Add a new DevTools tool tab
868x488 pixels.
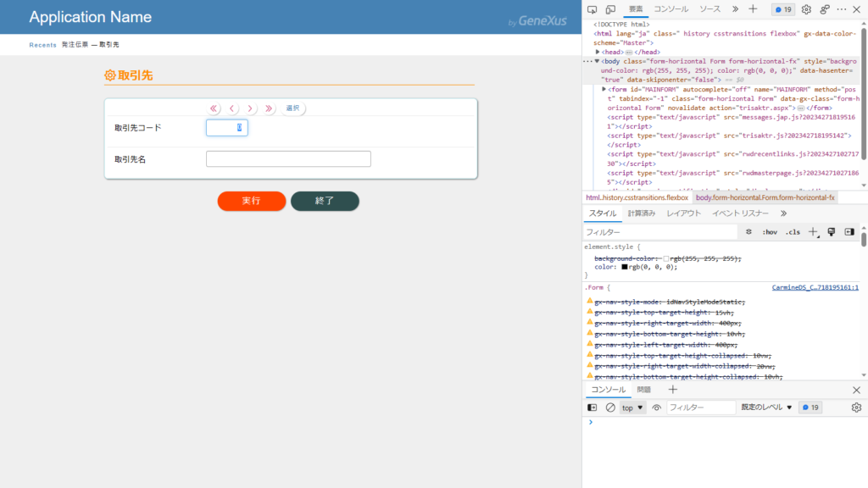click(x=753, y=9)
